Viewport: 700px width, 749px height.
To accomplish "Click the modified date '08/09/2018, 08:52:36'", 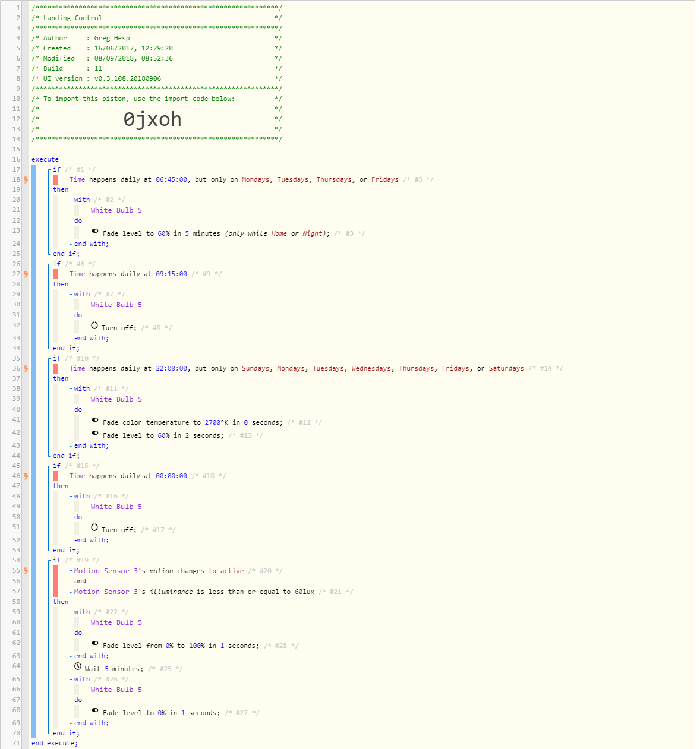I will [x=134, y=58].
